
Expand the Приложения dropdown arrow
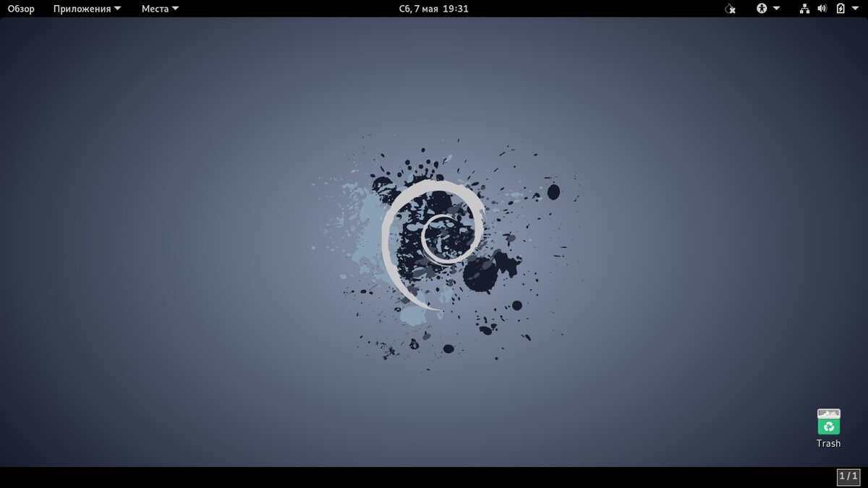point(117,9)
